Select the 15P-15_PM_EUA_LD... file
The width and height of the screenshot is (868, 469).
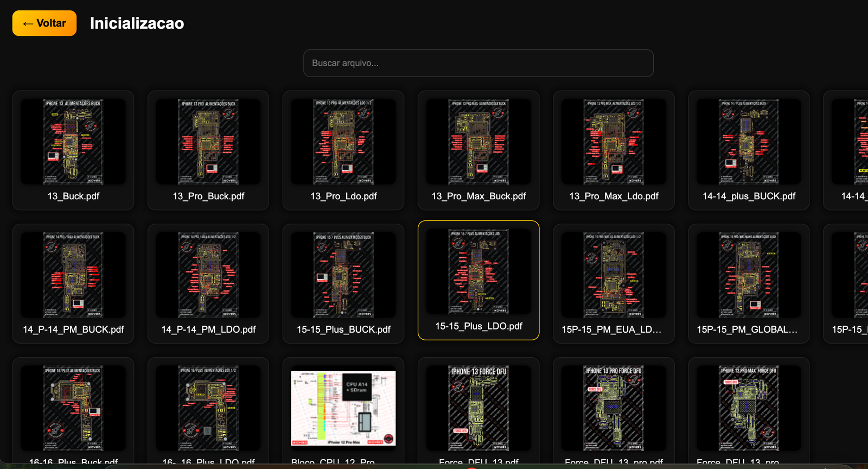pos(614,283)
